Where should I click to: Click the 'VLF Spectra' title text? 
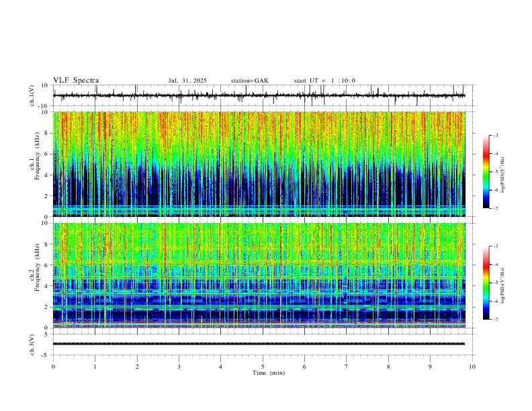point(76,81)
